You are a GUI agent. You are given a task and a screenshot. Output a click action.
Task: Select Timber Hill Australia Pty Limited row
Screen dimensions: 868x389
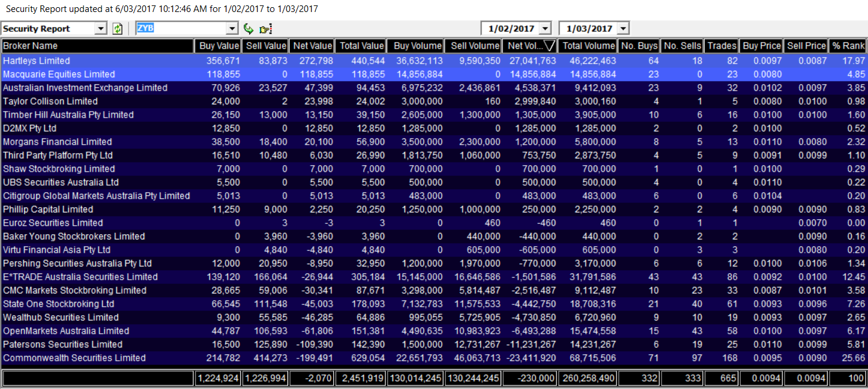[x=434, y=115]
